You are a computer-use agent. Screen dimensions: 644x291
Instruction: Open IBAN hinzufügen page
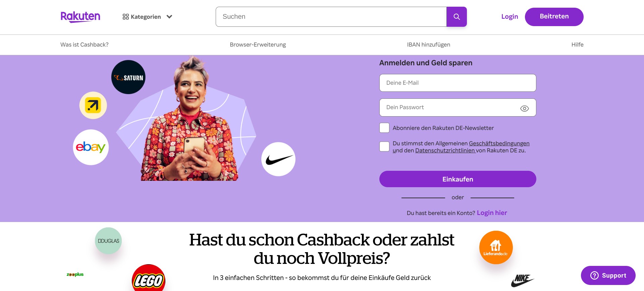(x=429, y=45)
